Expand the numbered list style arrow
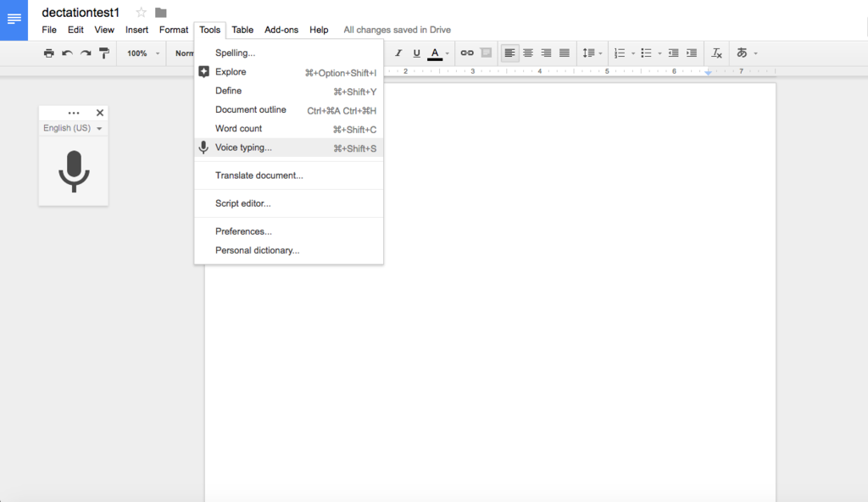Viewport: 868px width, 502px height. coord(632,53)
